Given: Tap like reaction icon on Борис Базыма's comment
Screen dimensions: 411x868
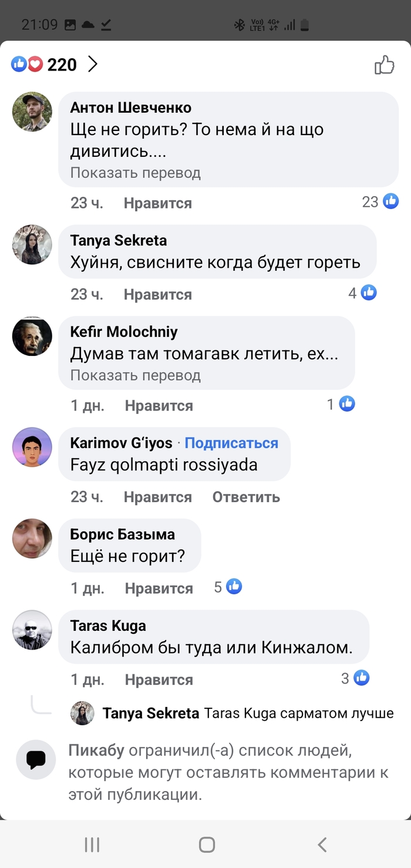Looking at the screenshot, I should pos(234,587).
